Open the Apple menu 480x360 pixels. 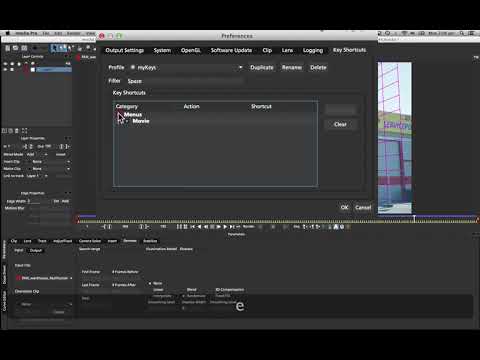click(7, 33)
